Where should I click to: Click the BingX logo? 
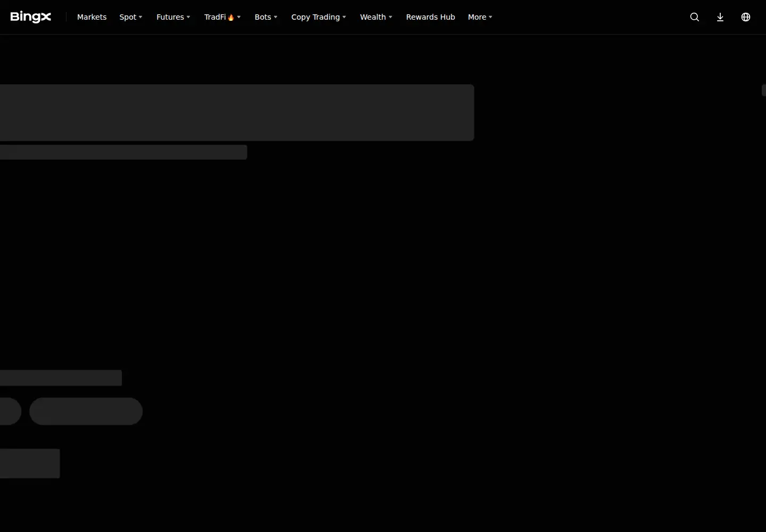31,17
